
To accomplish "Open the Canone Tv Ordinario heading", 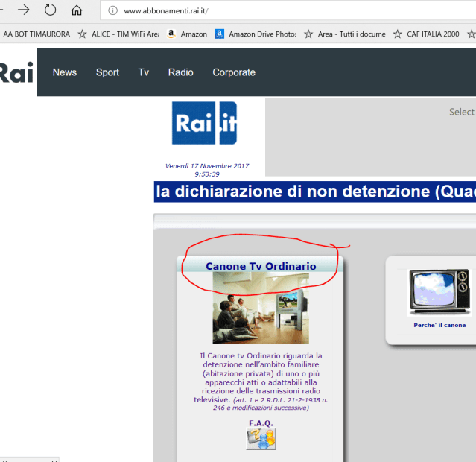I will [261, 266].
